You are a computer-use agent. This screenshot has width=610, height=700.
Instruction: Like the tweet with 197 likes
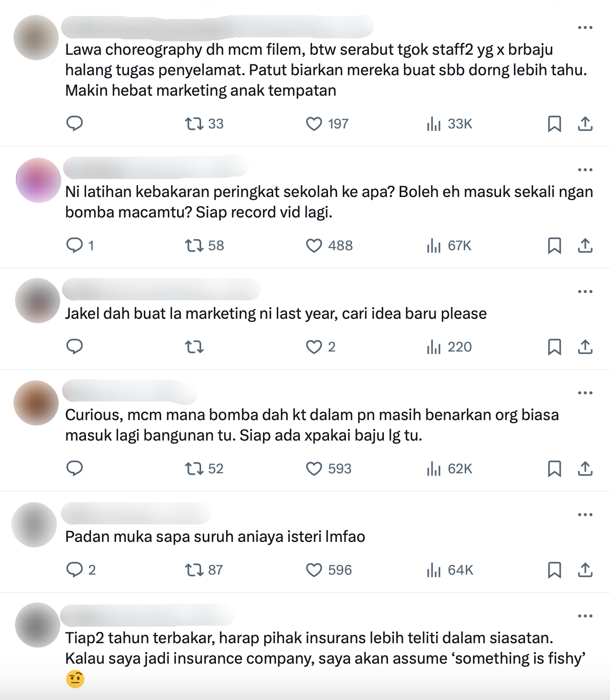coord(327,124)
